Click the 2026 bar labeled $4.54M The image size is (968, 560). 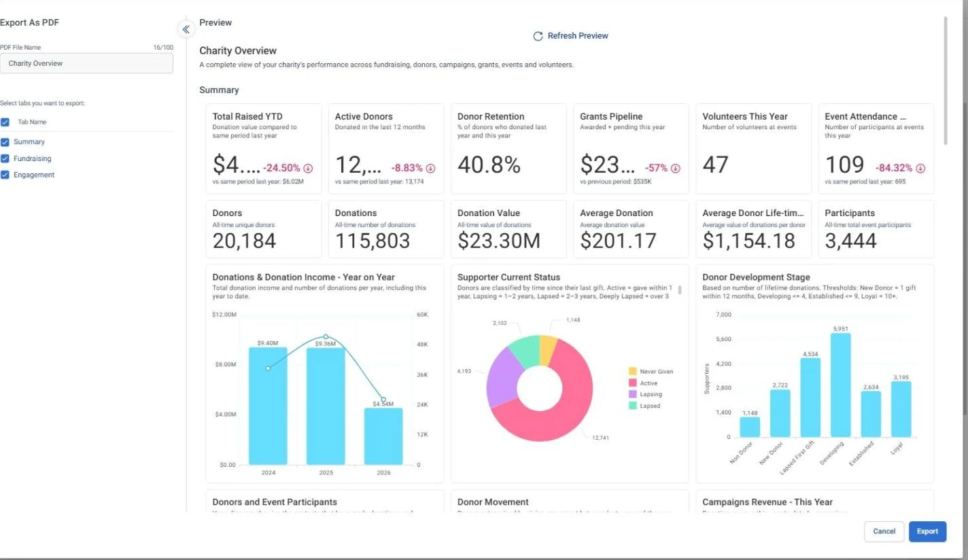click(383, 436)
